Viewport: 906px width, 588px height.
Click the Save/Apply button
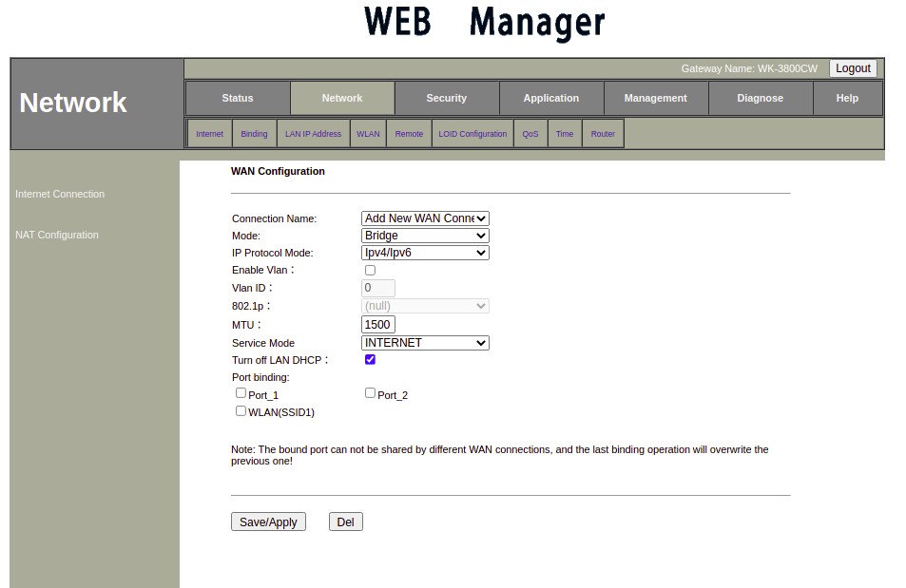(268, 522)
